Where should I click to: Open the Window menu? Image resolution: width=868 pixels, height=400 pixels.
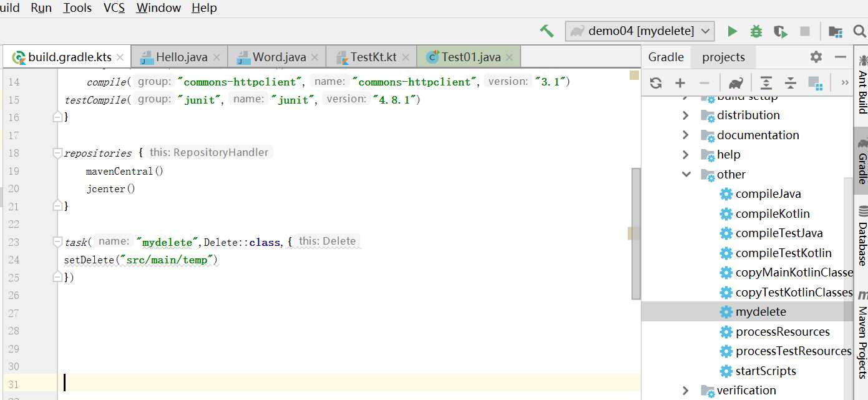158,8
